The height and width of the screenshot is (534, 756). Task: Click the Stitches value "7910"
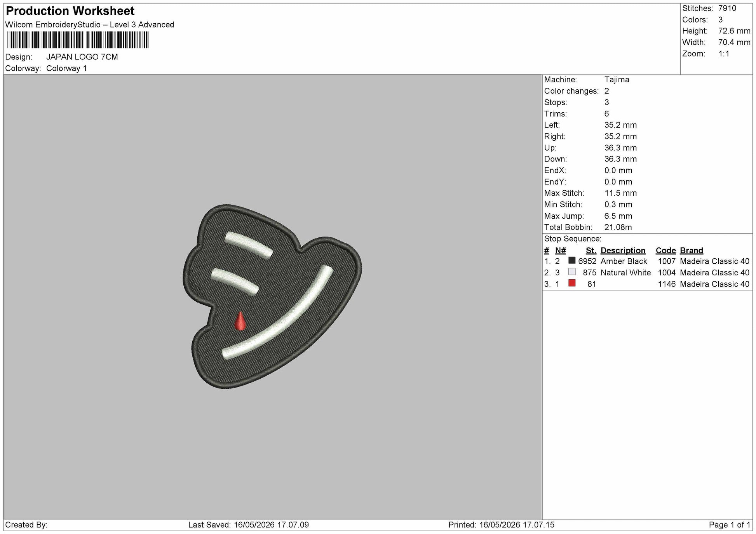pos(727,9)
